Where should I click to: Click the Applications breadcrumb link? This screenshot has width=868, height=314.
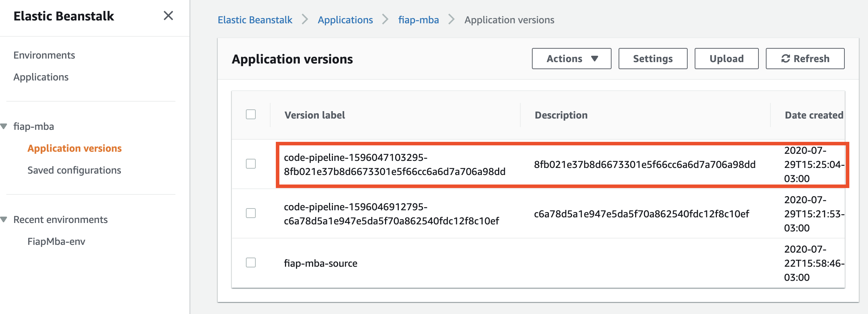pyautogui.click(x=345, y=20)
